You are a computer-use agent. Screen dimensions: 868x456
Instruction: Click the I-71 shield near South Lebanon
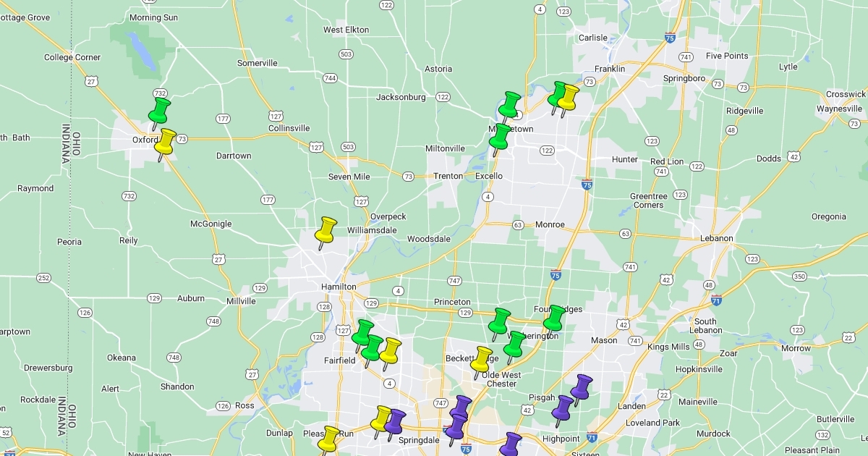(715, 299)
